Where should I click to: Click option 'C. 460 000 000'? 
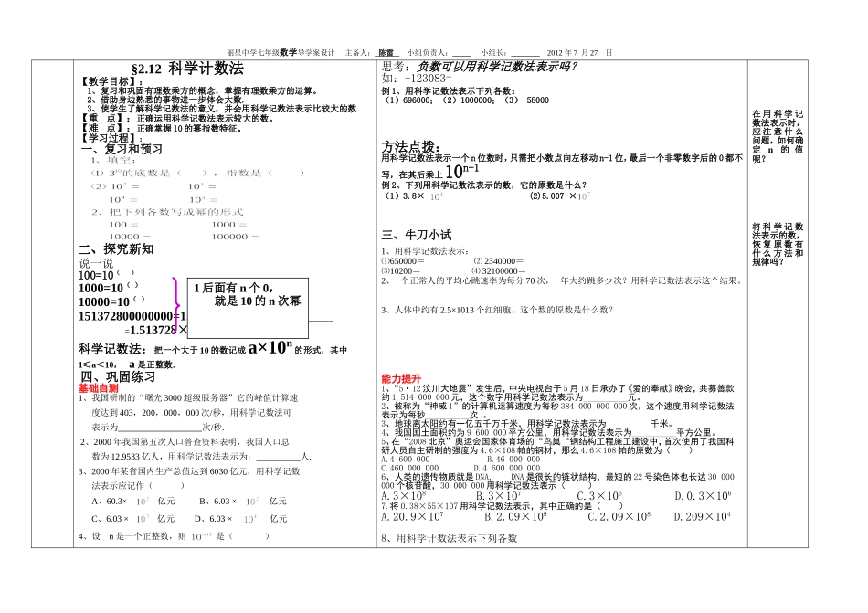(x=409, y=468)
